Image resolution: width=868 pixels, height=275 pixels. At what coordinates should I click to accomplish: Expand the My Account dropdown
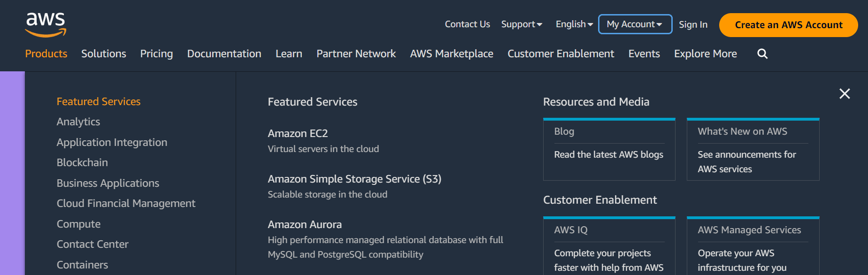(x=635, y=24)
